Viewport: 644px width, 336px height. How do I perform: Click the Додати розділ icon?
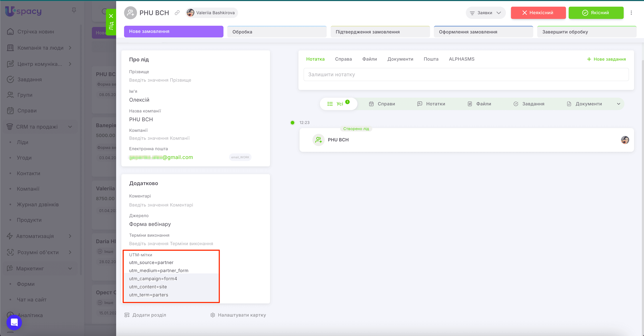127,315
